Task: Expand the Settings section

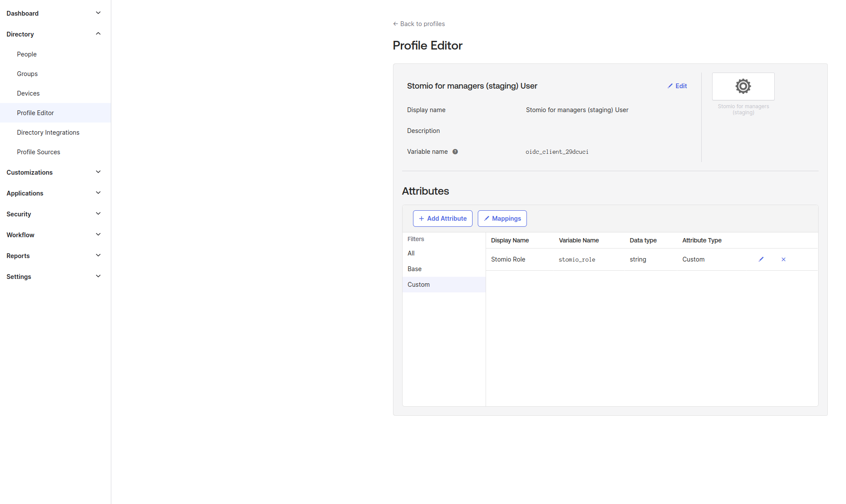Action: pos(98,276)
